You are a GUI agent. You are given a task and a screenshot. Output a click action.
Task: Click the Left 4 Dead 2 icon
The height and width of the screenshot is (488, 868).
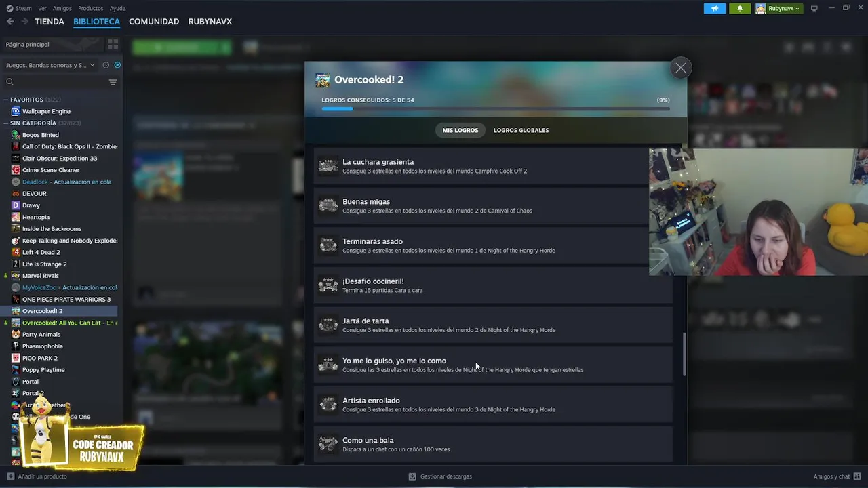[x=16, y=252]
